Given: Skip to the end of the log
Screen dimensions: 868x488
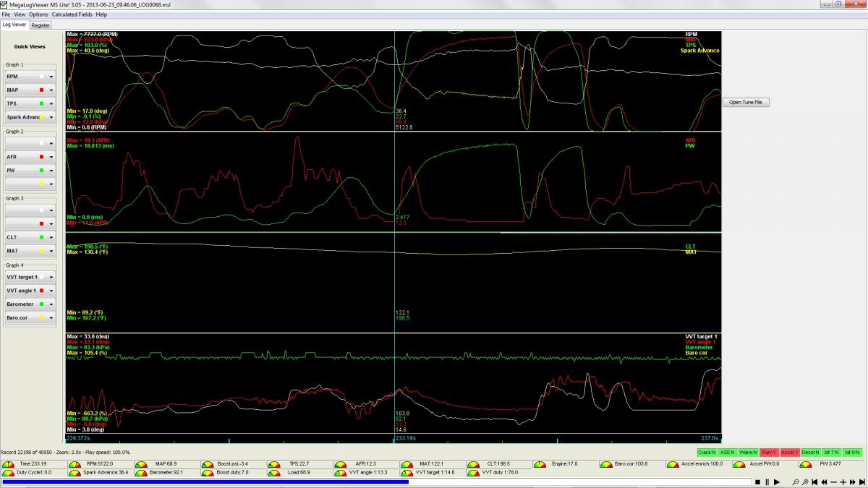Looking at the screenshot, I should coord(861,481).
